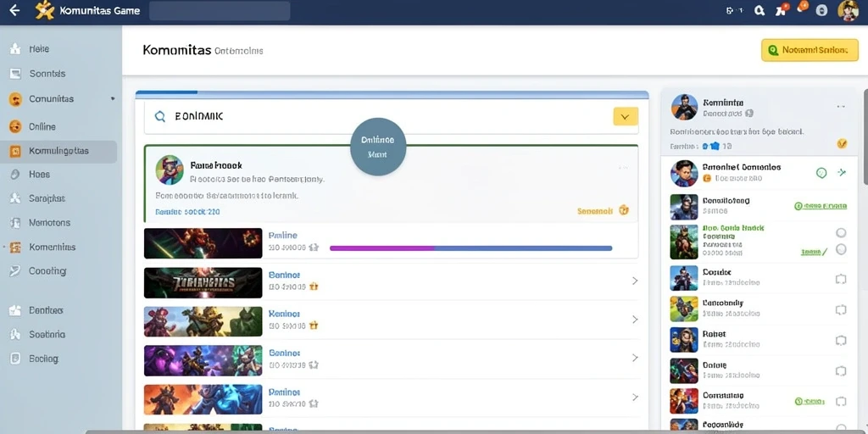Click the Saraphat sidebar icon
The height and width of the screenshot is (434, 868).
tap(15, 198)
